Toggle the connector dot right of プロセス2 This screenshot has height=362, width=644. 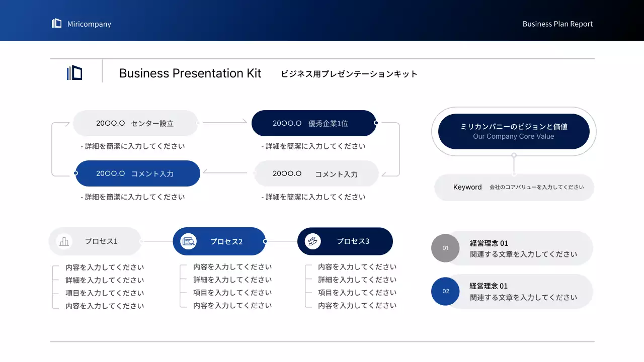(264, 241)
